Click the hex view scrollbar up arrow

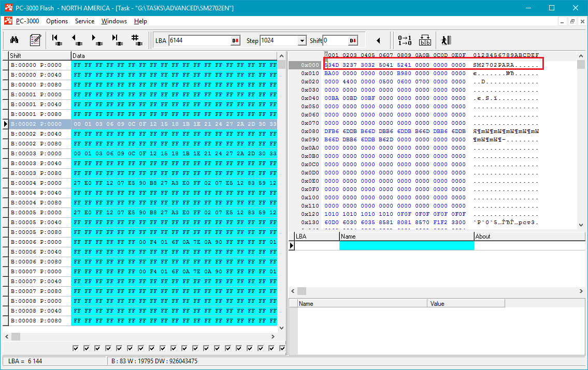[x=581, y=56]
